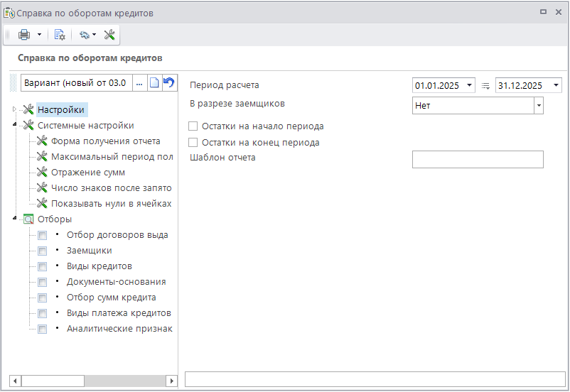Image resolution: width=570 pixels, height=392 pixels.
Task: Click the period list icon between dates
Action: [x=485, y=85]
